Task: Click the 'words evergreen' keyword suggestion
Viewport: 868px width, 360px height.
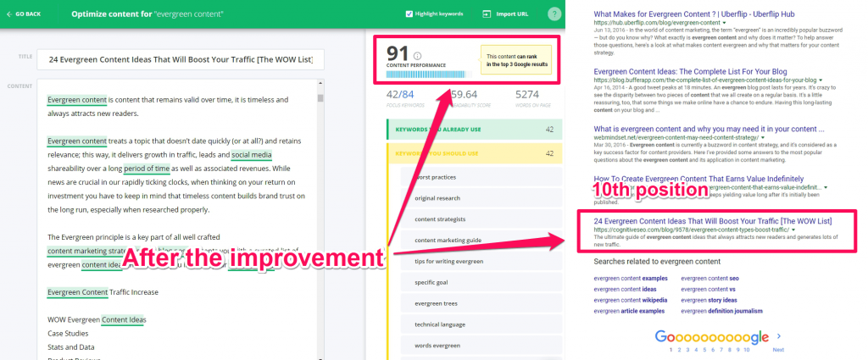Action: tap(481, 345)
